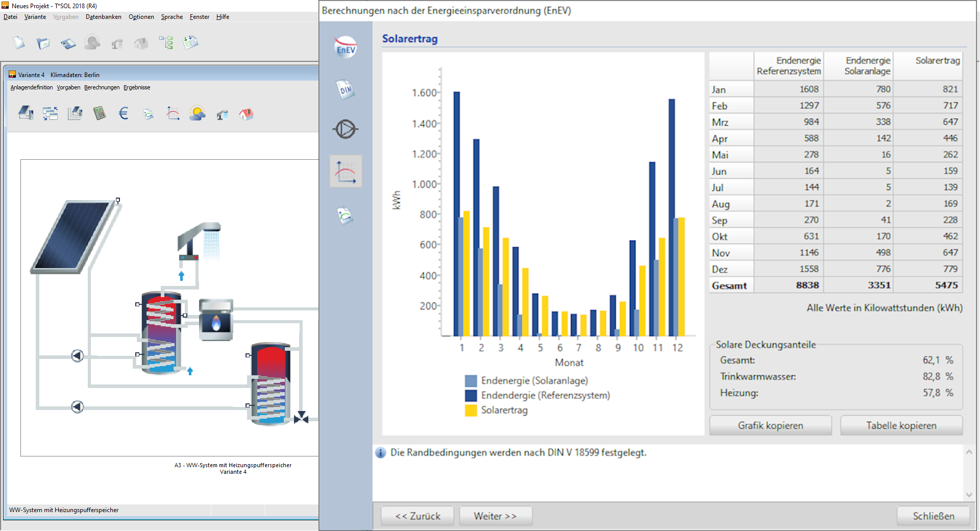Start simulation with the calculator icon

pos(100,113)
